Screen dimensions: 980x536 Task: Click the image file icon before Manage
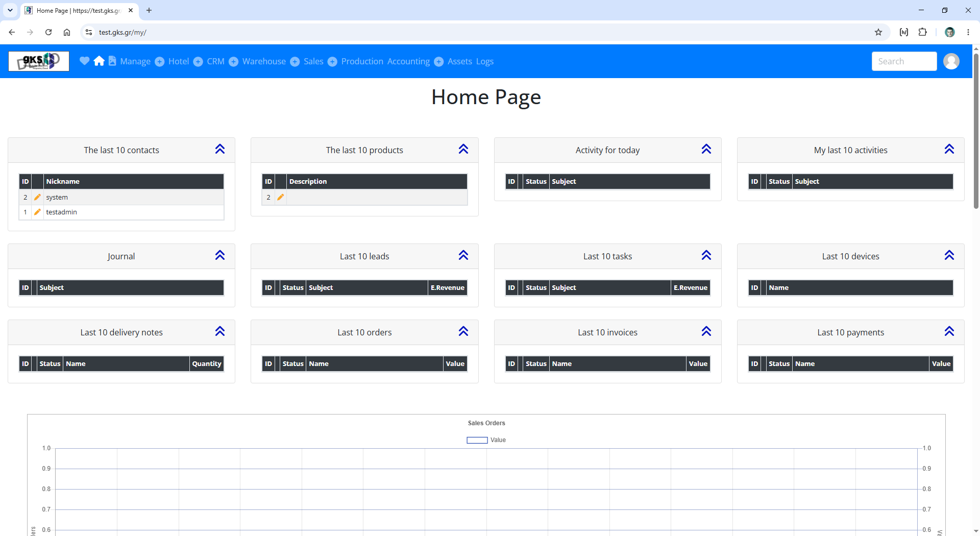pyautogui.click(x=112, y=61)
